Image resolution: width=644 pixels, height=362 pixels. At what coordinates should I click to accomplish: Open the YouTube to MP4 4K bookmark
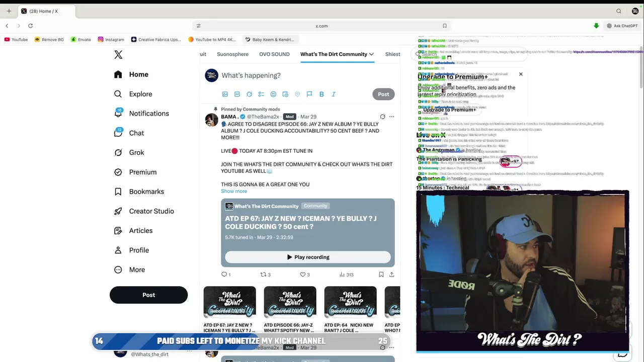[x=212, y=39]
